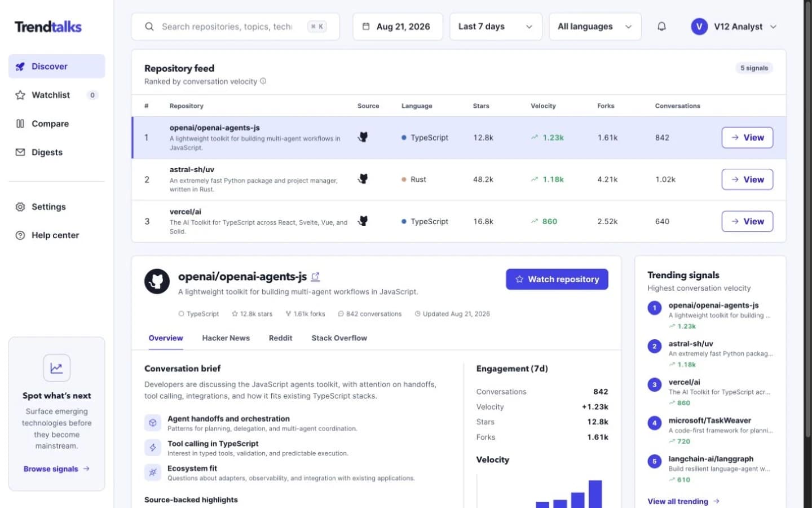Open trending signal openai/openai-agents-js
Image resolution: width=812 pixels, height=508 pixels.
click(710, 315)
